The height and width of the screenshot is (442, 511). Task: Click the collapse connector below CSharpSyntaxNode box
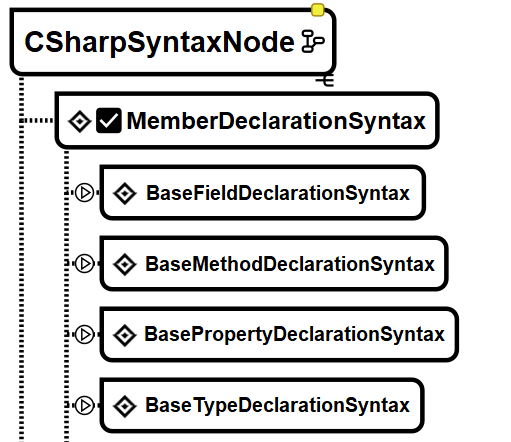(325, 81)
